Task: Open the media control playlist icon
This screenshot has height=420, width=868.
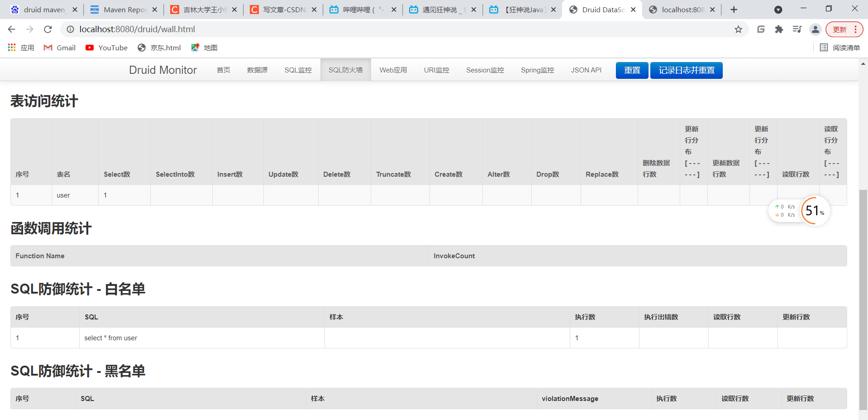Action: (x=797, y=29)
